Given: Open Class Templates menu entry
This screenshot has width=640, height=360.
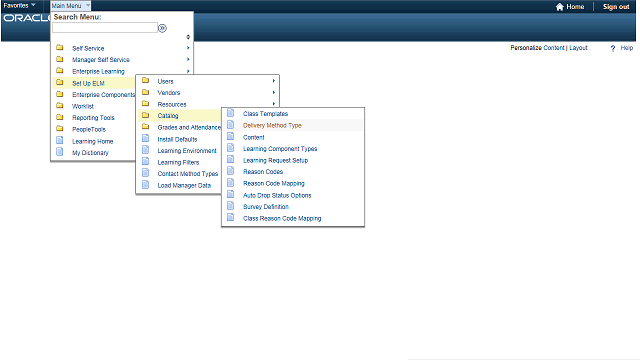Looking at the screenshot, I should pyautogui.click(x=266, y=114).
